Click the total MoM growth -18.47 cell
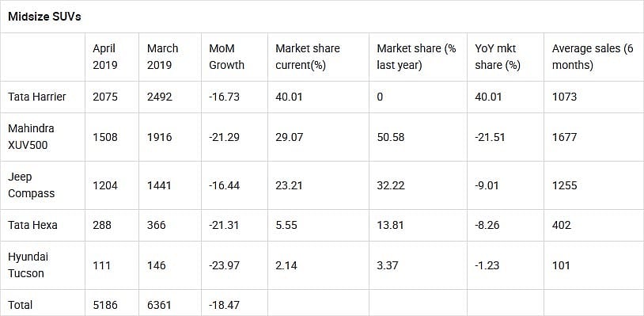 pyautogui.click(x=224, y=305)
